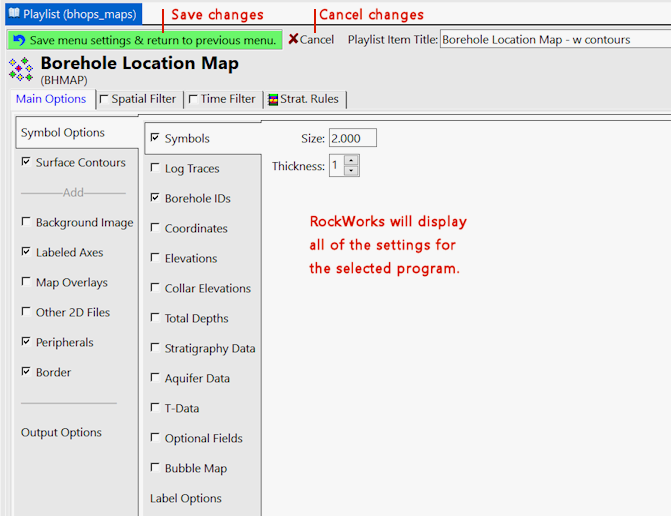Click the Playlist book icon in title tab
The height and width of the screenshot is (516, 671).
(x=14, y=15)
